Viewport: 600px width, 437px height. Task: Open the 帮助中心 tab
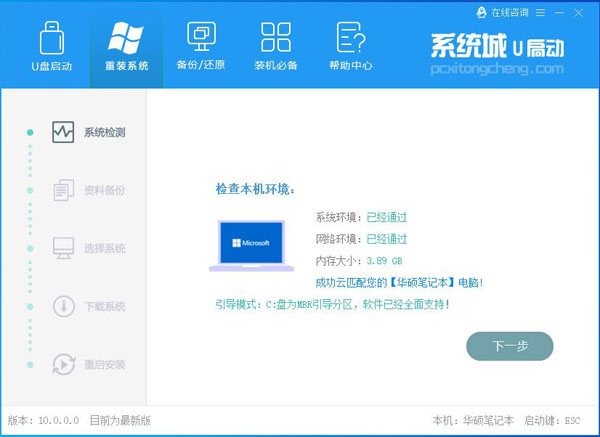[x=351, y=46]
